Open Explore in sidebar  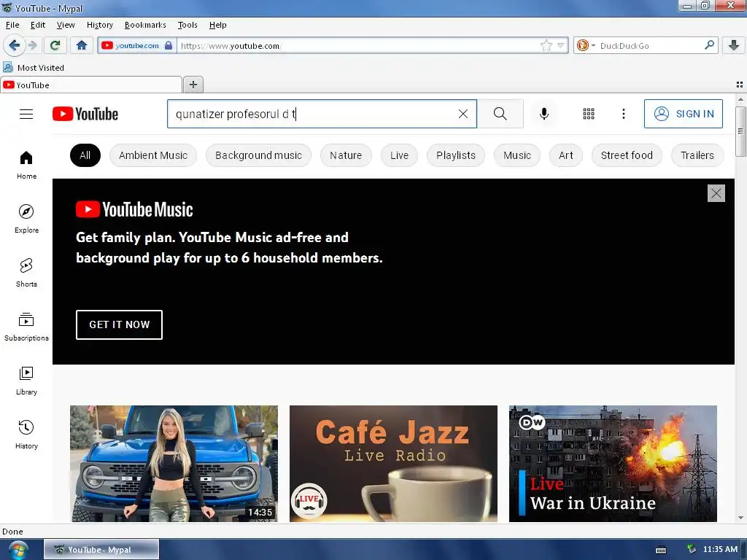coord(27,219)
